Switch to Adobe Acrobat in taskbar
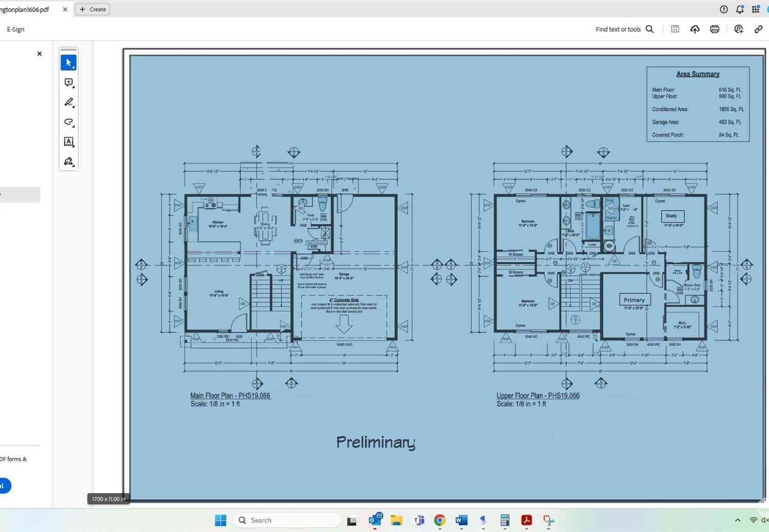Image resolution: width=769 pixels, height=532 pixels. [x=527, y=520]
